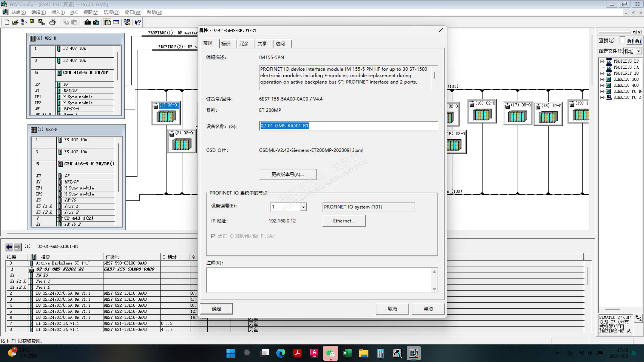Viewport: 644px width, 362px height.
Task: Open the device number dropdown
Action: click(303, 207)
